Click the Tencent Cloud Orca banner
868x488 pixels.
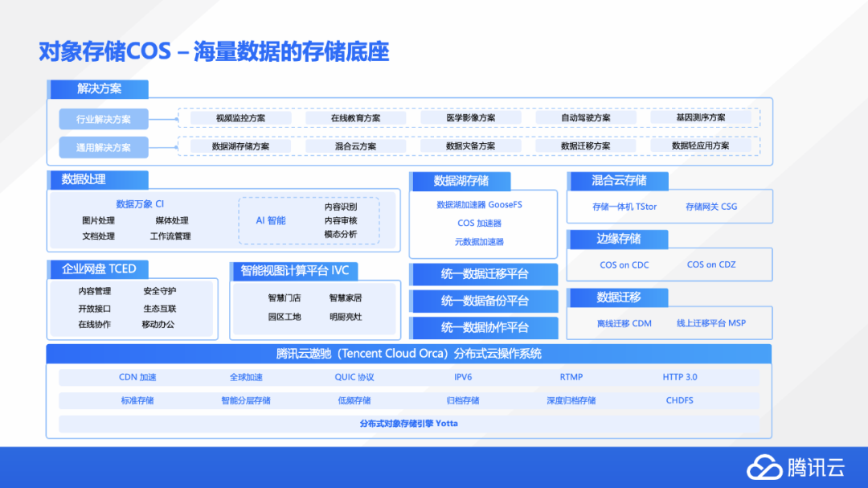[x=409, y=354]
